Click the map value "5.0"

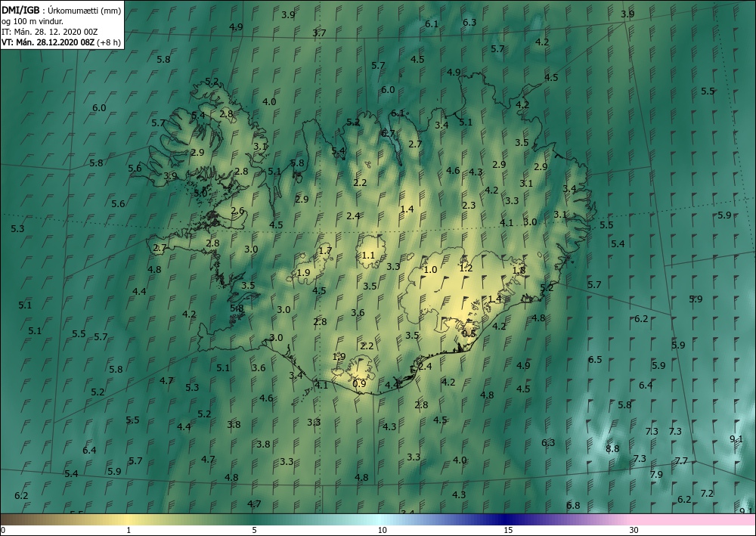pyautogui.click(x=200, y=193)
